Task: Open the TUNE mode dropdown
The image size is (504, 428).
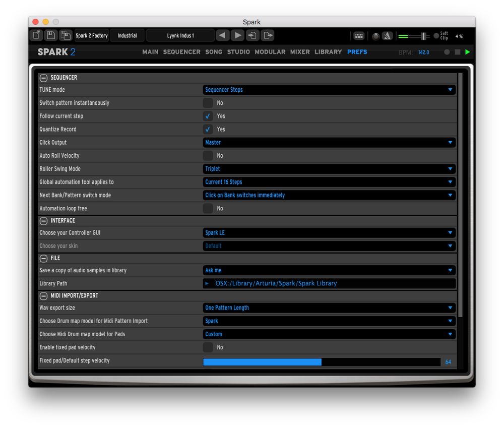Action: 329,90
